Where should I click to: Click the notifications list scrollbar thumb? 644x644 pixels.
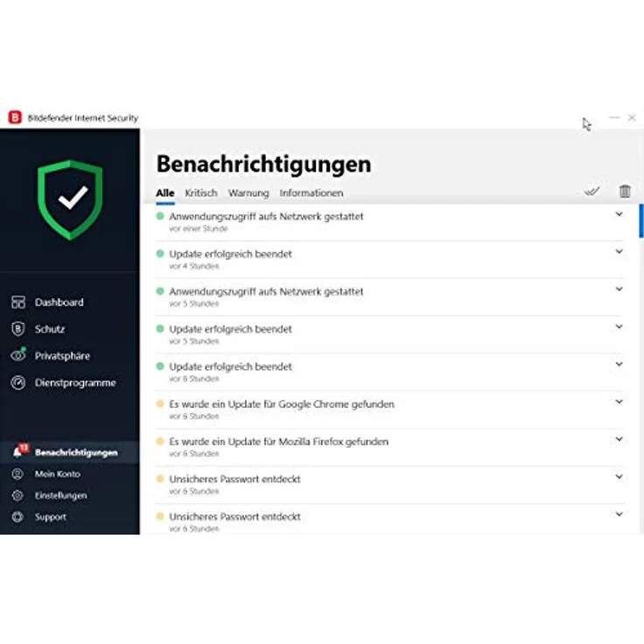pyautogui.click(x=641, y=221)
